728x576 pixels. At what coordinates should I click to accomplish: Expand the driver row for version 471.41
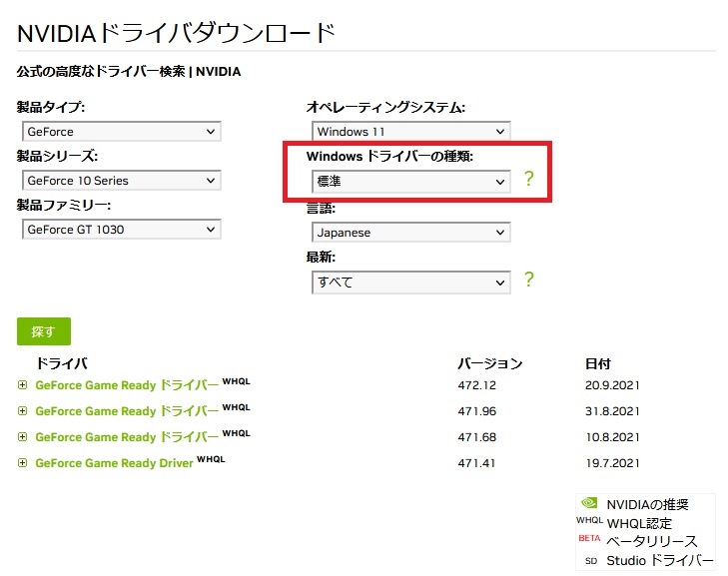[23, 463]
